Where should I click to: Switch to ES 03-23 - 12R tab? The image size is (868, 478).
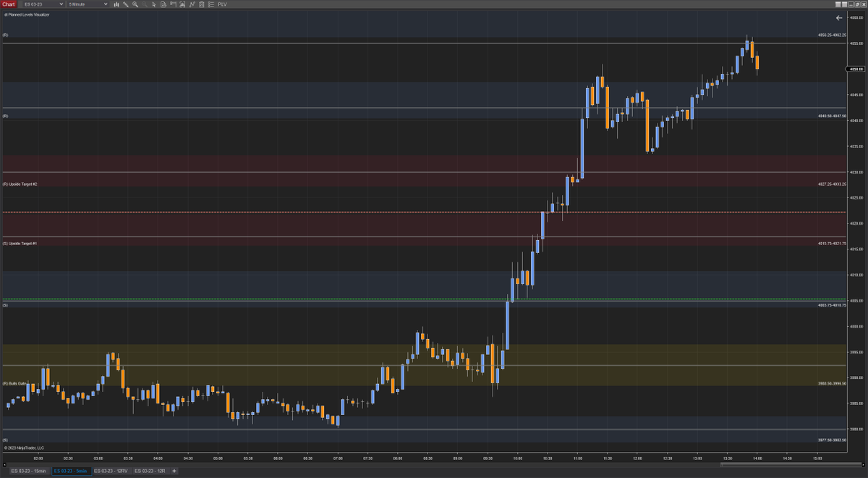(150, 471)
